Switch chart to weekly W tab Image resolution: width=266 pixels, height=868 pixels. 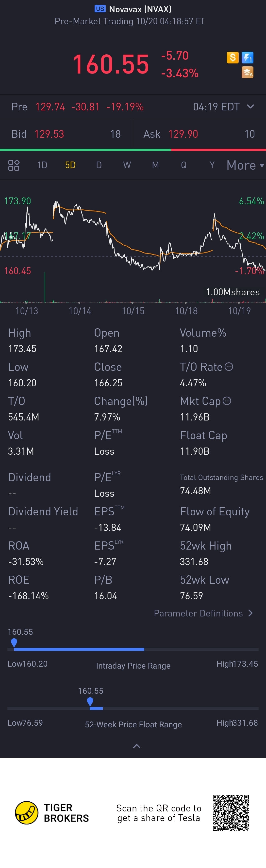pyautogui.click(x=127, y=165)
